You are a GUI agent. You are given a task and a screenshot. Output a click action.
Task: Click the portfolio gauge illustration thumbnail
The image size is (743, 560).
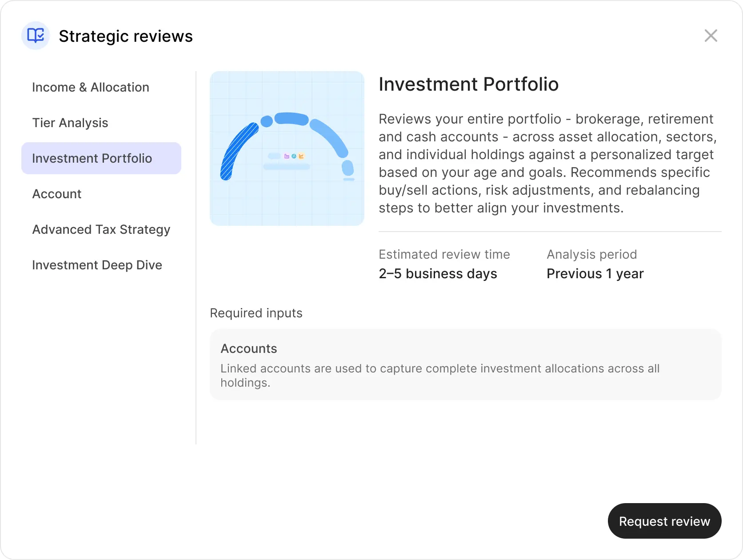point(287,148)
